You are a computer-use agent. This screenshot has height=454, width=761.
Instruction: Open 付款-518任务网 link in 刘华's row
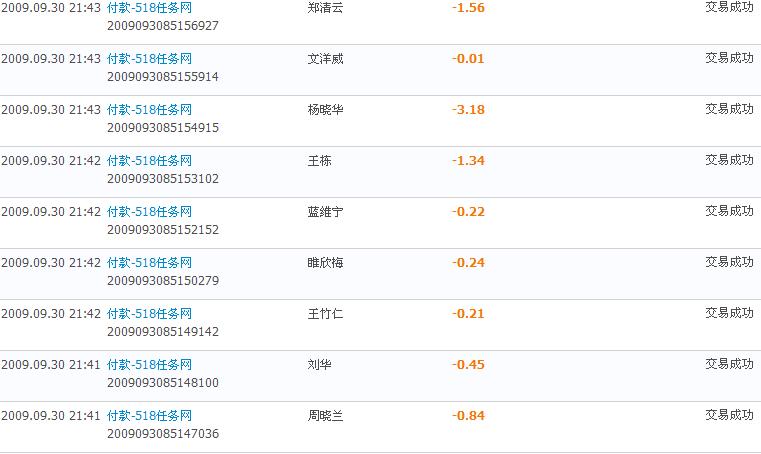(x=149, y=364)
